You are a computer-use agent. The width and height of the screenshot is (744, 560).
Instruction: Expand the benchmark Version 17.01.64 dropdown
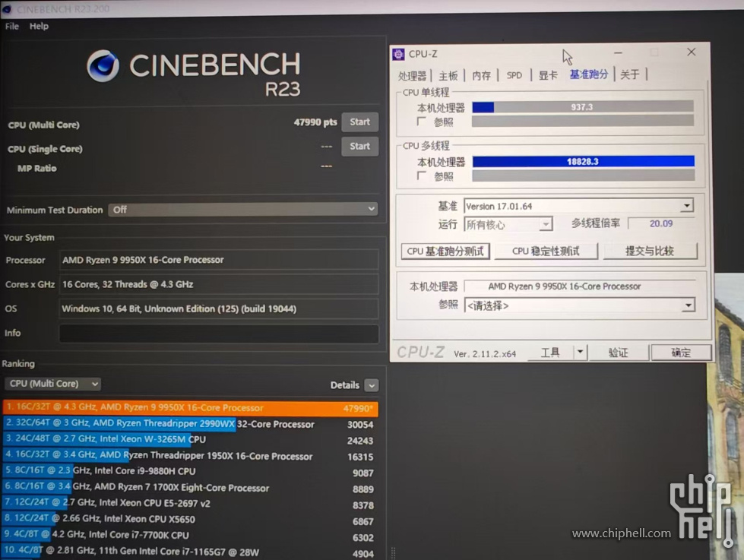[686, 206]
